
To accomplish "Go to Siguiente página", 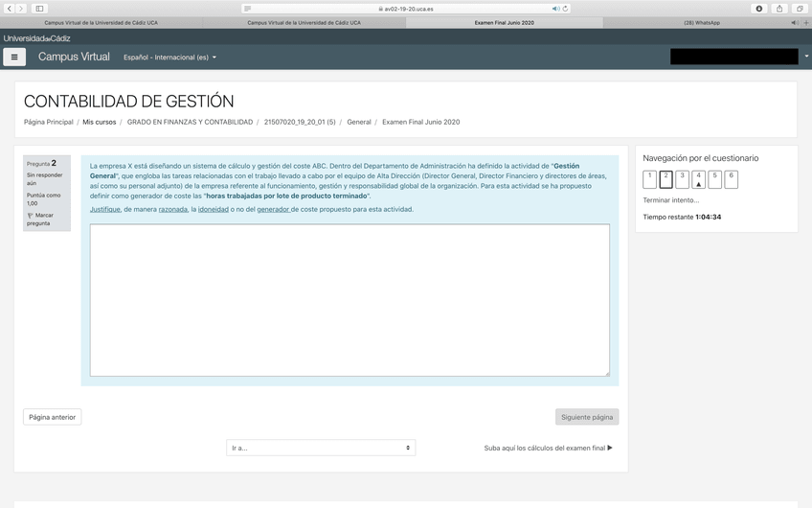I will click(587, 417).
